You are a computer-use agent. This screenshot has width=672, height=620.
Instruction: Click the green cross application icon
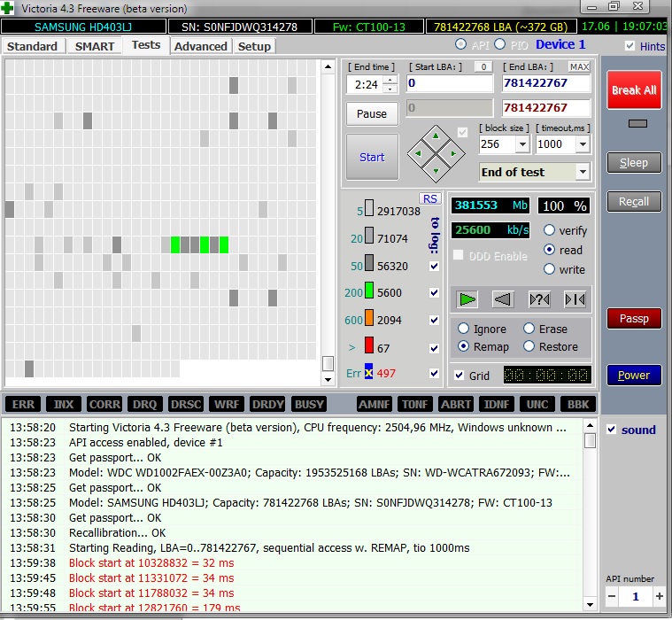click(x=9, y=8)
